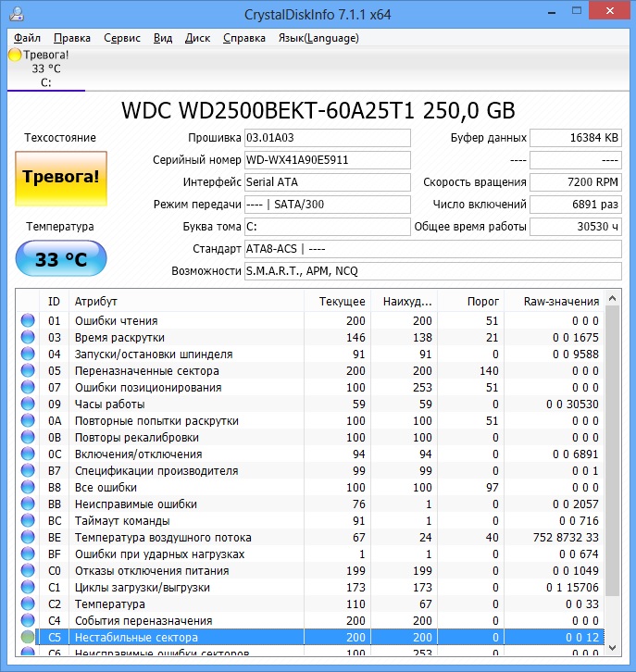The height and width of the screenshot is (672, 636).
Task: Click the CrystalDiskInfo app icon in title bar
Action: (x=17, y=14)
